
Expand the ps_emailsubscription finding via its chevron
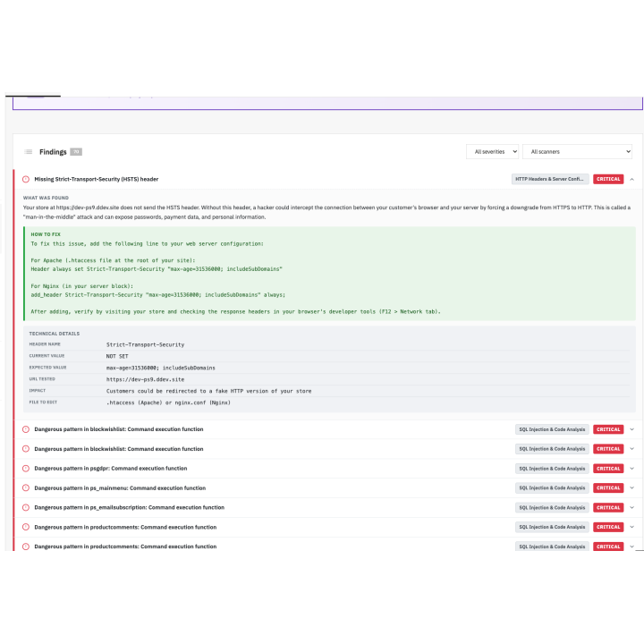(631, 507)
